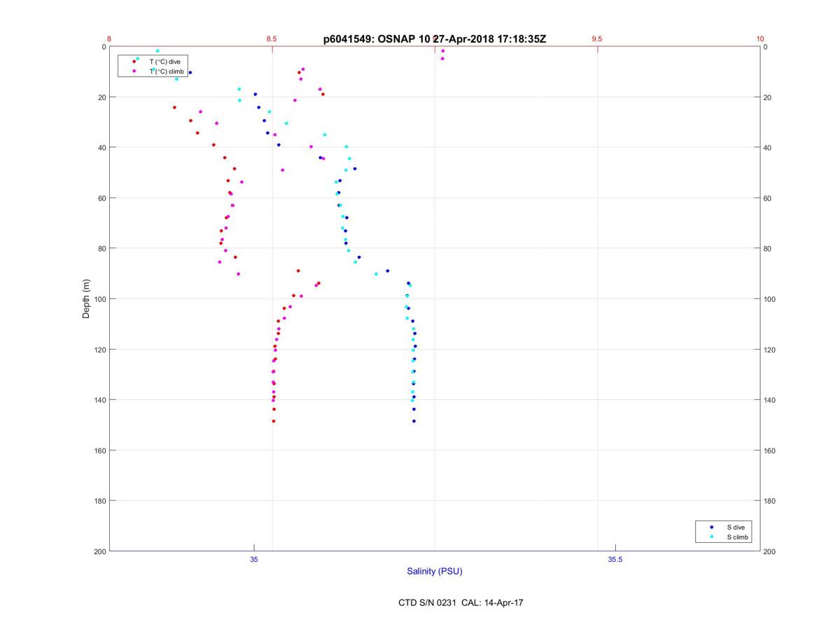The width and height of the screenshot is (840, 620).
Task: Click the '180' tick on the left depth axis
Action: (x=99, y=501)
